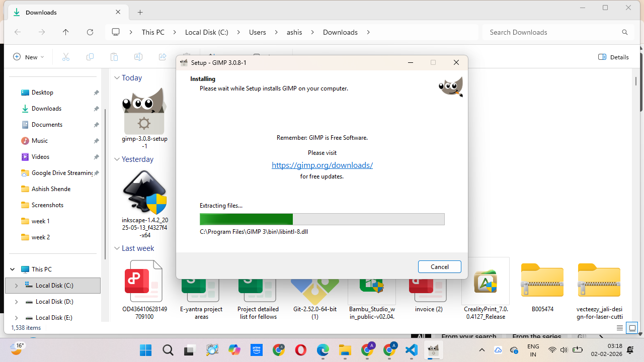Viewport: 644px width, 362px height.
Task: Go forward in File Explorer
Action: pos(42,32)
